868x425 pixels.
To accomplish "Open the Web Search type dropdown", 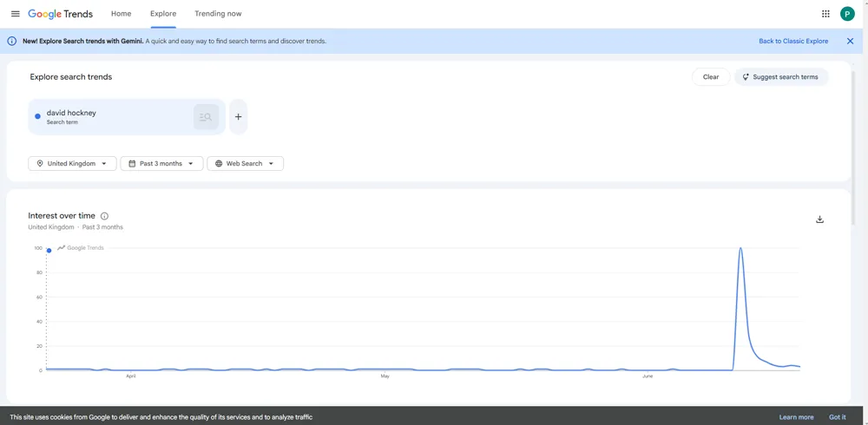I will tap(246, 163).
